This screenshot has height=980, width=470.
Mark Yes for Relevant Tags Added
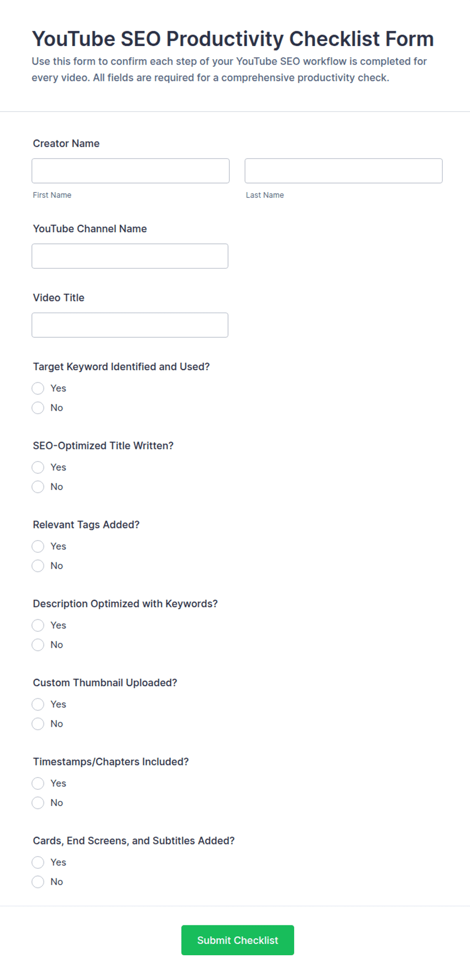pyautogui.click(x=38, y=546)
